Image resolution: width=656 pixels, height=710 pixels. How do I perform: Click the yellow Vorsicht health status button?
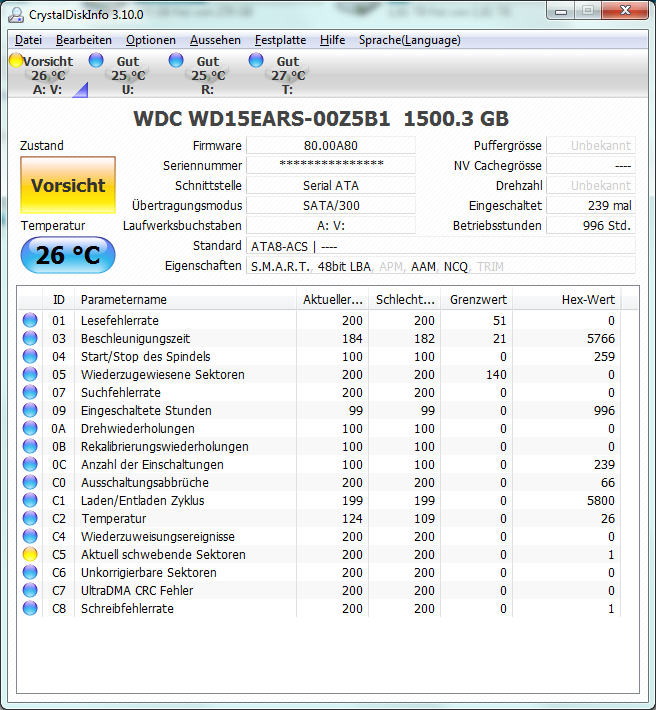[x=68, y=185]
